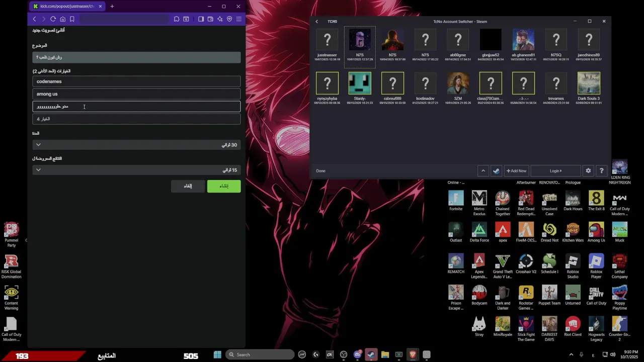Open Metro Exodus desktop shortcut
Image resolution: width=644 pixels, height=362 pixels.
479,203
